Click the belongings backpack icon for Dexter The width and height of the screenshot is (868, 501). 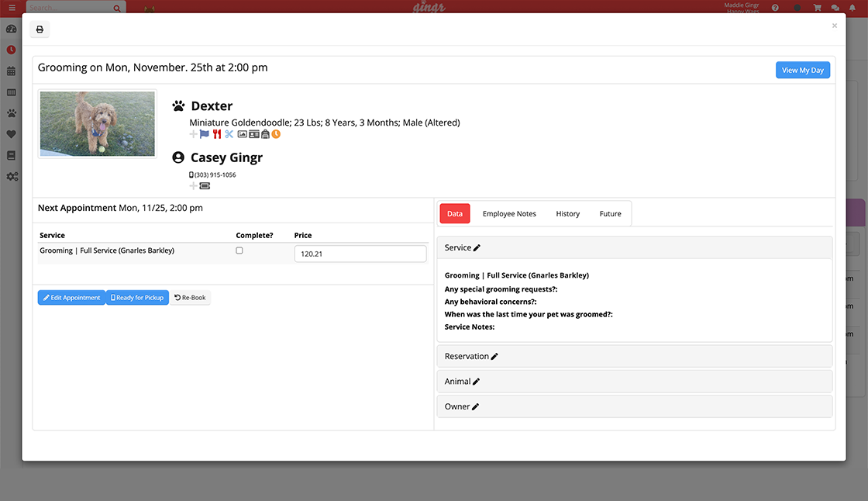click(x=266, y=134)
